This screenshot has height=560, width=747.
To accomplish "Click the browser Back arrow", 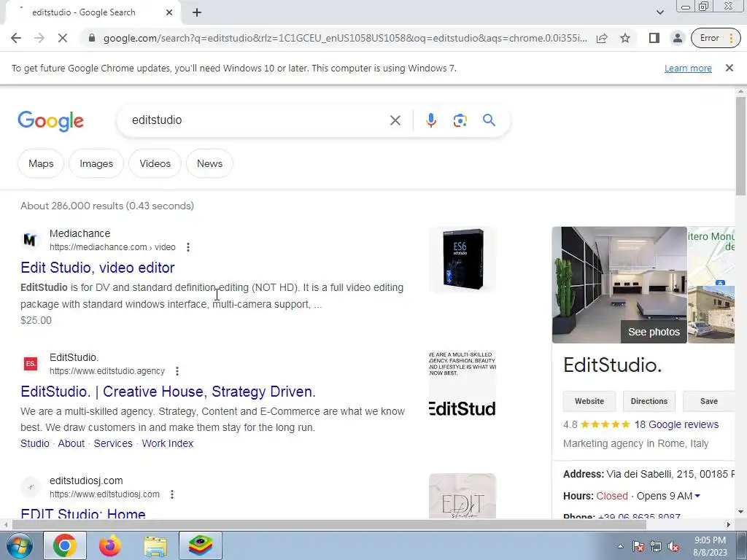I will click(16, 38).
